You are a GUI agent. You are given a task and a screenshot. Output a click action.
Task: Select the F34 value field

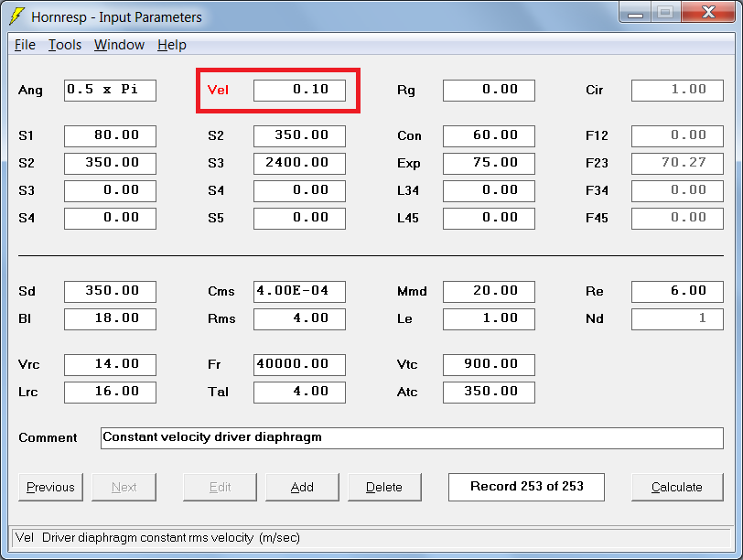point(677,191)
